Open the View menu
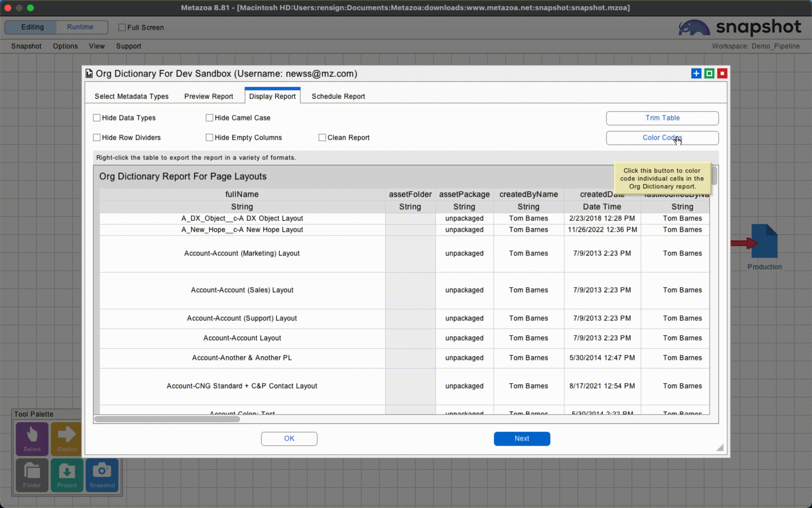 pyautogui.click(x=97, y=46)
